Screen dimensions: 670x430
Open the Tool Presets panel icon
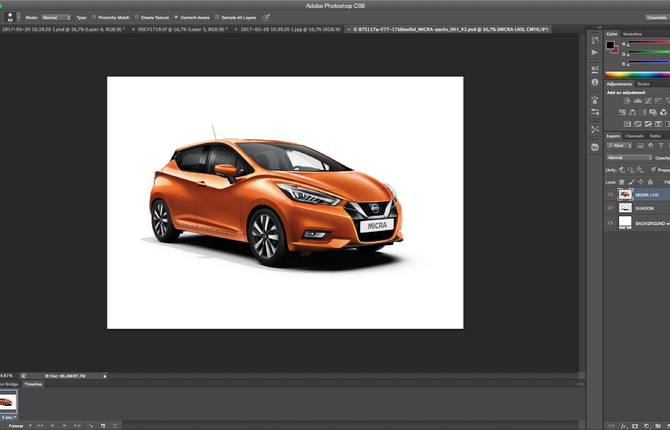[x=595, y=130]
